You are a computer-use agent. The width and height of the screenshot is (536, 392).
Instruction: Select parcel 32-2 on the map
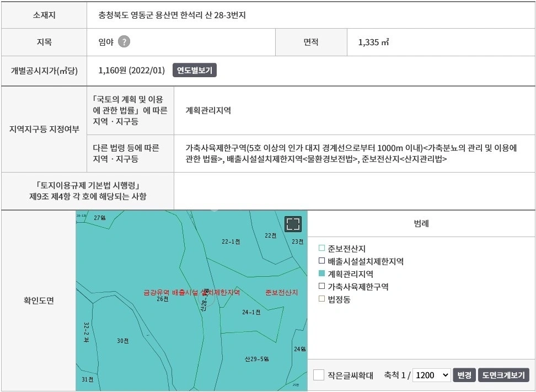pyautogui.click(x=86, y=332)
